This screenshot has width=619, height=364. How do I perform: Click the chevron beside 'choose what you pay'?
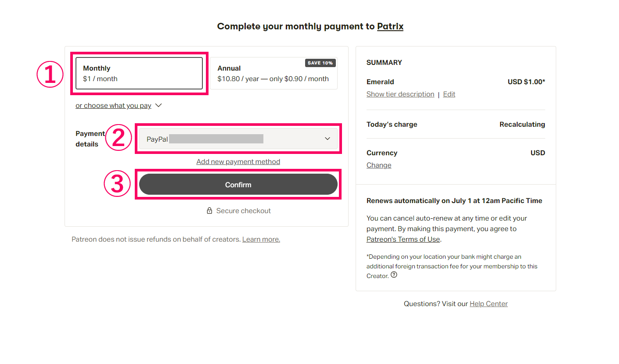tap(159, 106)
